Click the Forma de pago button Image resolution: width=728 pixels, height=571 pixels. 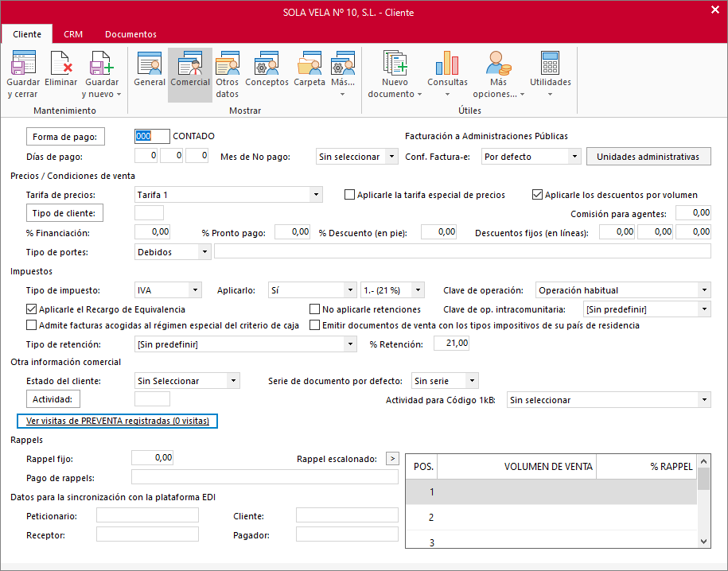(x=65, y=137)
